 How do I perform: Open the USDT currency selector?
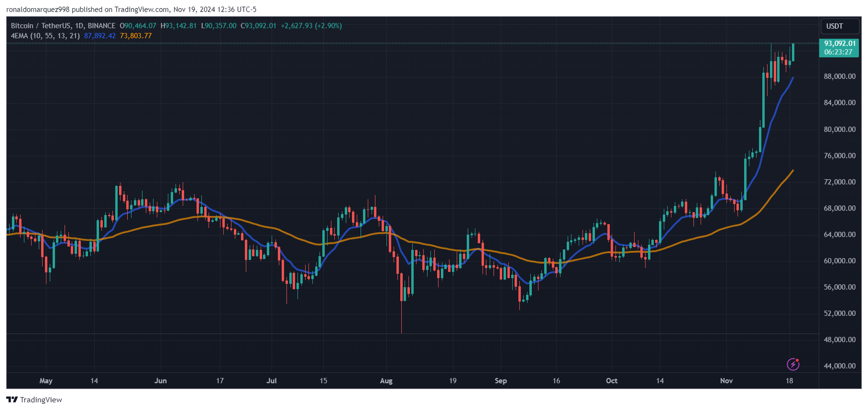[x=835, y=26]
